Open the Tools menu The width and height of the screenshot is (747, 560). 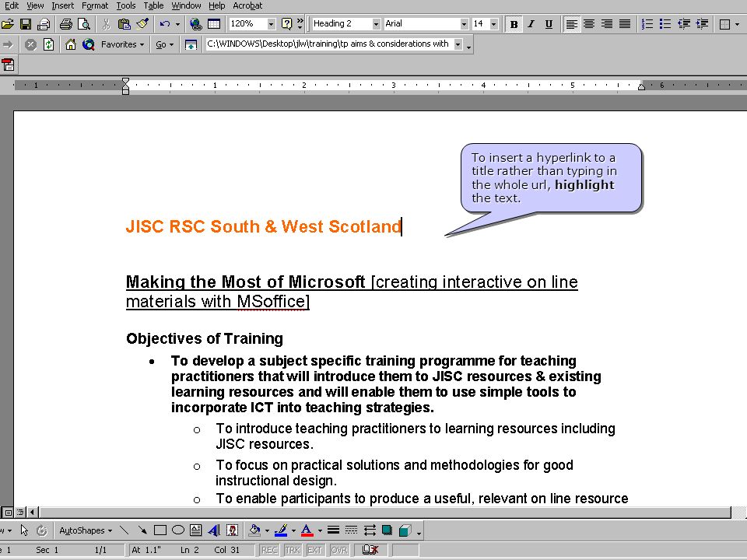(x=126, y=5)
